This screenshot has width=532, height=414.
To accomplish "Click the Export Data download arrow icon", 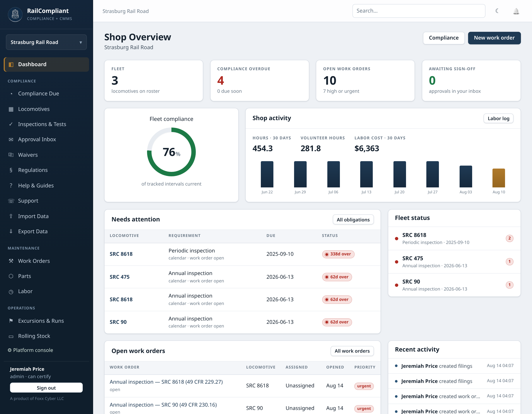I will click(11, 231).
